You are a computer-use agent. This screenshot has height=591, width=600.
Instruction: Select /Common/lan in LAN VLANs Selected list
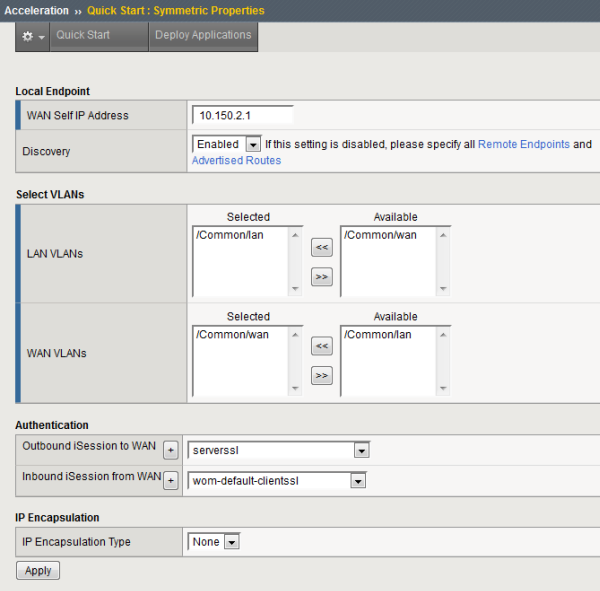tap(230, 235)
